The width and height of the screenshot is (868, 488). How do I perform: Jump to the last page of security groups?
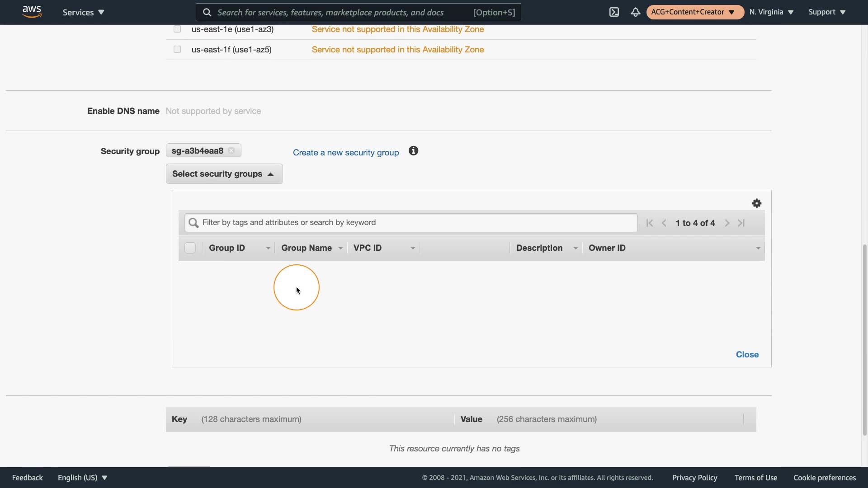tap(741, 223)
